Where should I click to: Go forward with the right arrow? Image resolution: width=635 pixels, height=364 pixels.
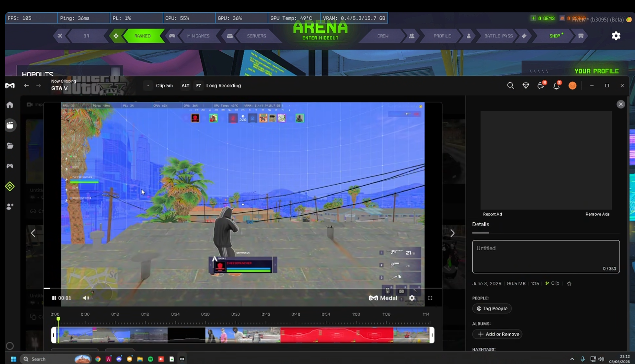click(x=38, y=86)
